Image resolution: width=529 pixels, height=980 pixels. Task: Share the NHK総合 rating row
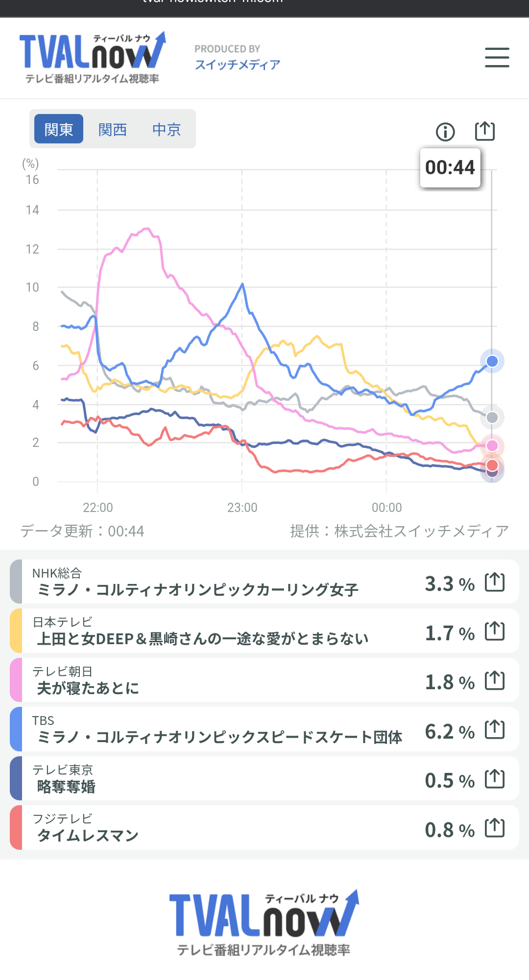(494, 582)
